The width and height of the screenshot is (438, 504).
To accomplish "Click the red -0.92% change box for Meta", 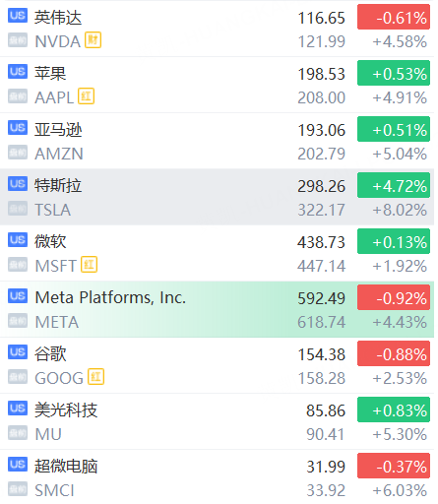I will 394,297.
